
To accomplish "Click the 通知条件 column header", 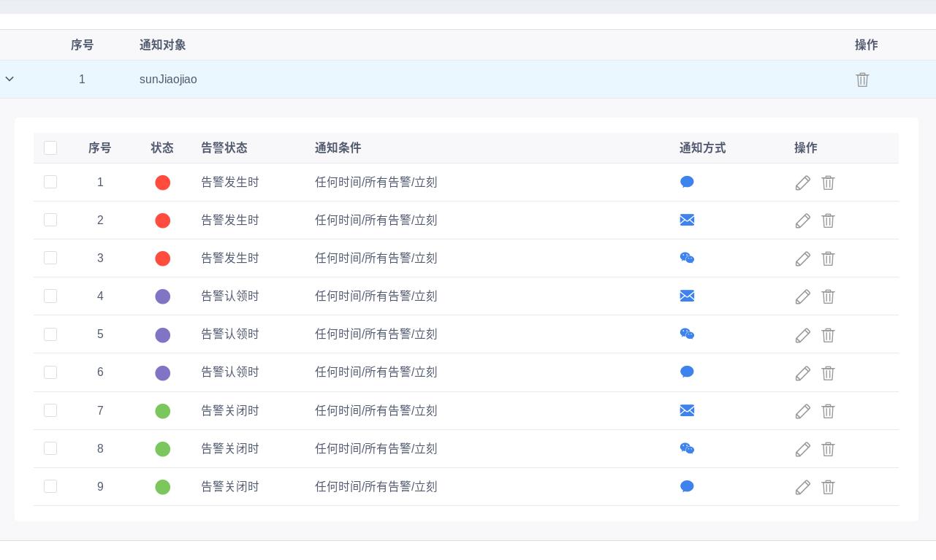I will (338, 147).
